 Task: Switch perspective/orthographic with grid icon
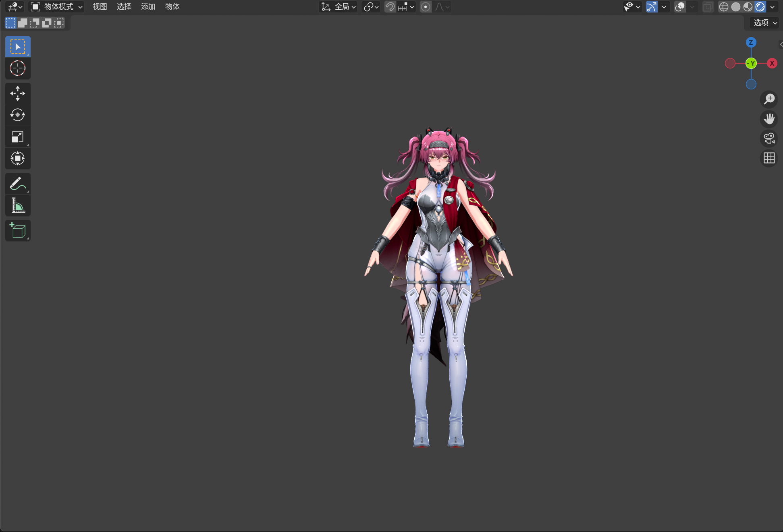pyautogui.click(x=769, y=158)
